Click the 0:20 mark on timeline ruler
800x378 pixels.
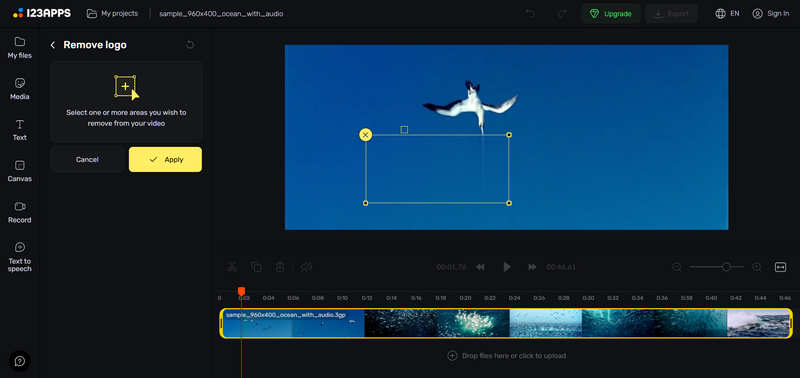point(465,298)
